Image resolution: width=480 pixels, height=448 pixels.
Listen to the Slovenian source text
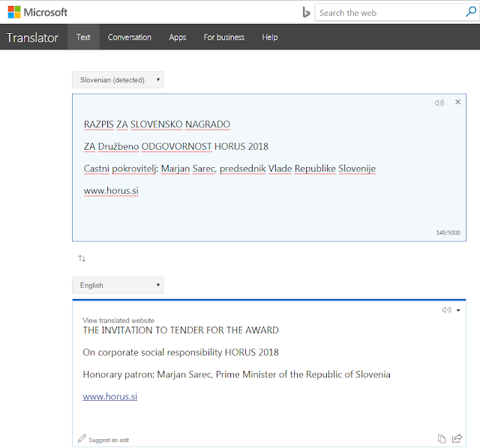pos(439,103)
